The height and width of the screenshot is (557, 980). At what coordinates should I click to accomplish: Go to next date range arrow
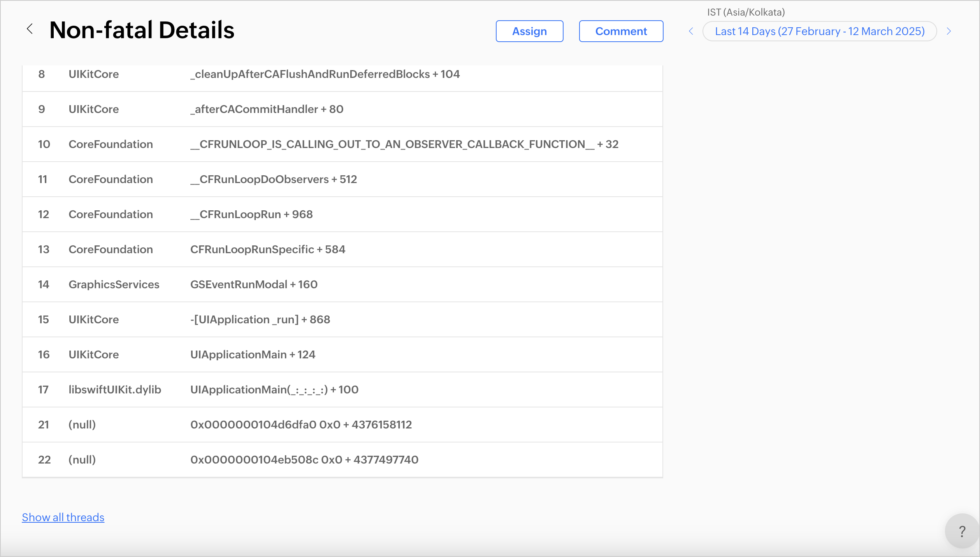point(949,31)
